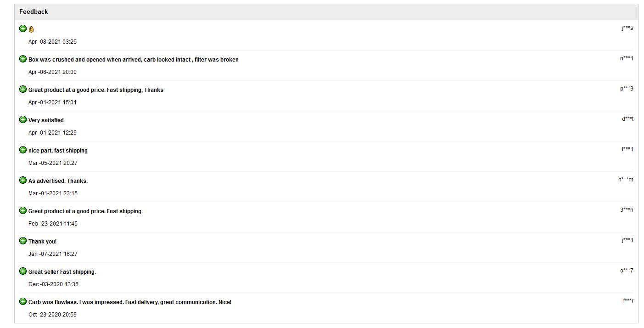Click the buyer name h***m

[x=626, y=180]
